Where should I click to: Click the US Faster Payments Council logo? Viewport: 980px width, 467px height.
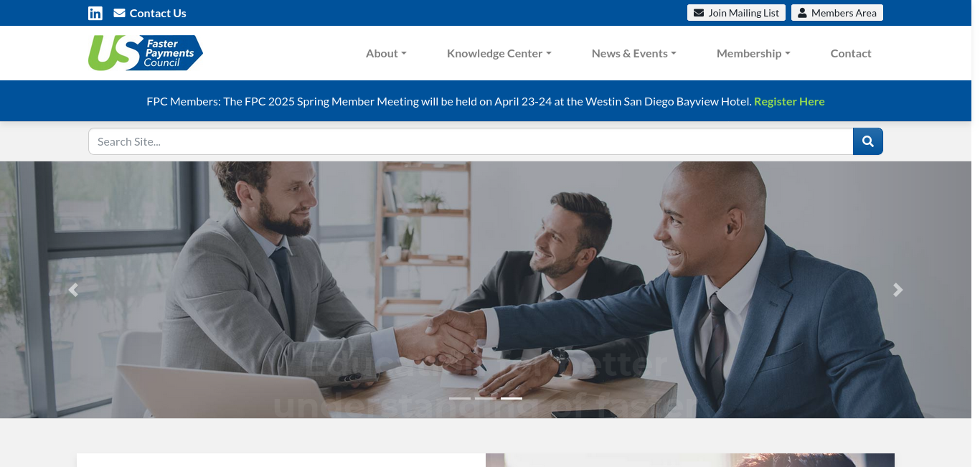(146, 53)
